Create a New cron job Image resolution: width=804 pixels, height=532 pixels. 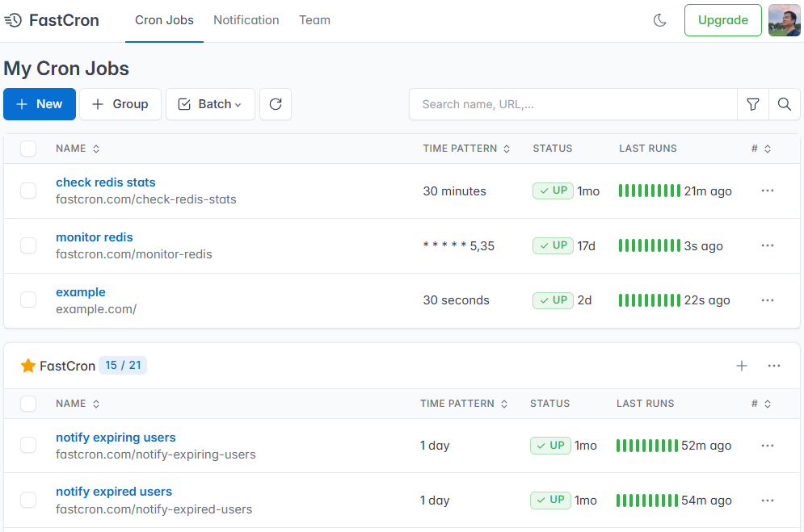tap(40, 104)
